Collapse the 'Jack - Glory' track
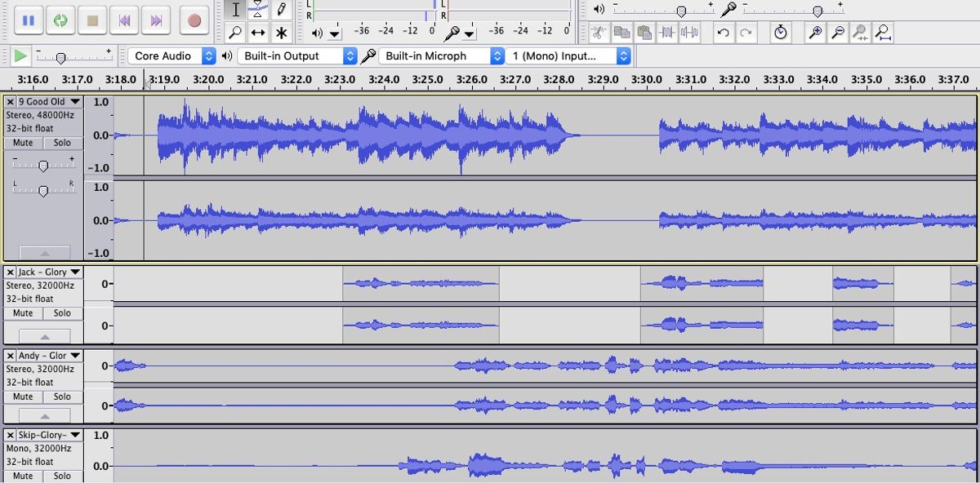The image size is (980, 483). click(x=45, y=336)
